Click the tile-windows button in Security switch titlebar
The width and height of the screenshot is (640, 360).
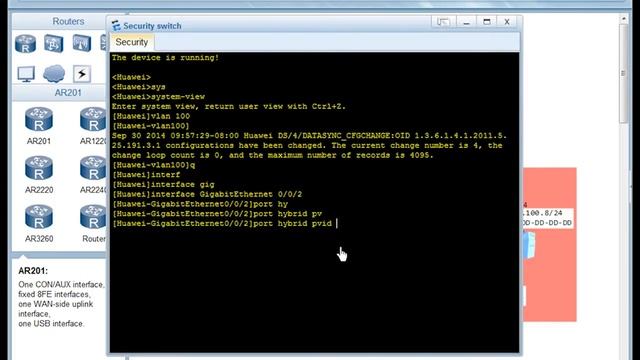tap(443, 22)
